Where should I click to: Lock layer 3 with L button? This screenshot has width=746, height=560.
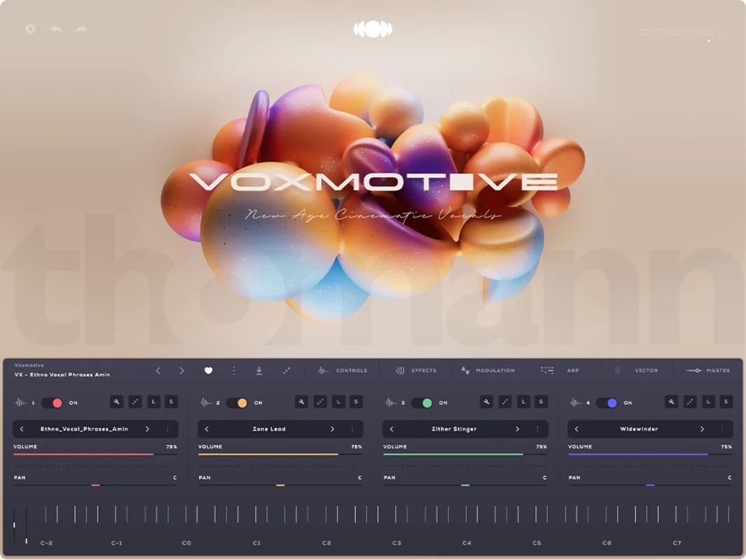[523, 402]
